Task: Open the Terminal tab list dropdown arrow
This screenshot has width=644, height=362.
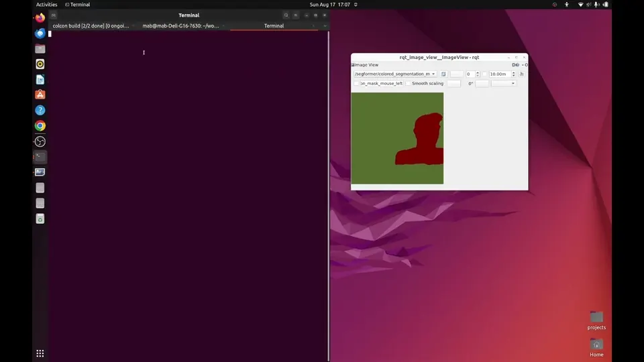Action: click(325, 26)
